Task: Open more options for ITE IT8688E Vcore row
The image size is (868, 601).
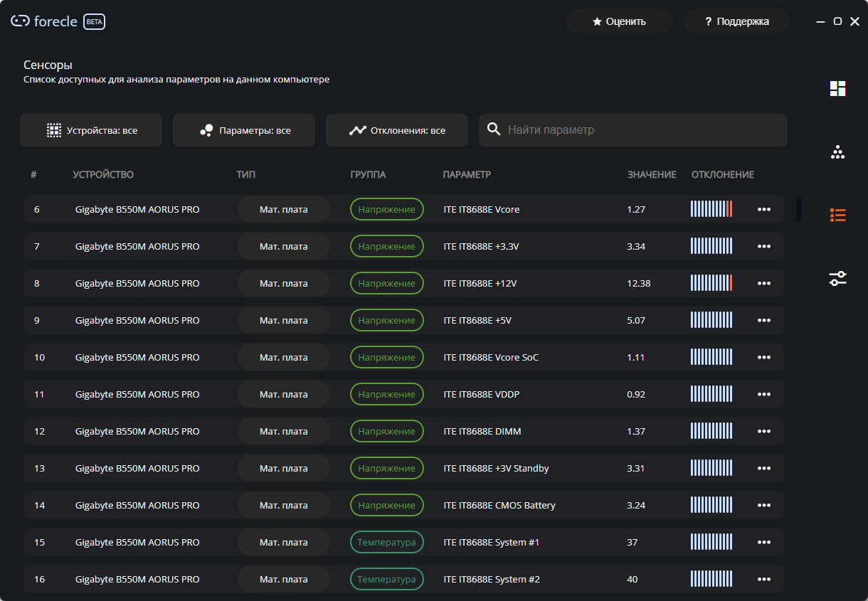Action: click(x=764, y=209)
